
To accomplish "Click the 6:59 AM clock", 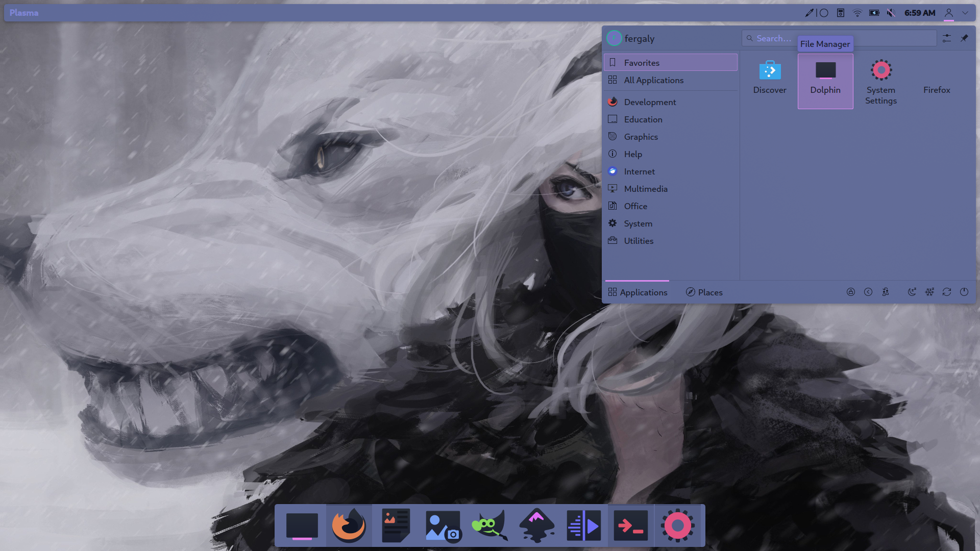I will point(920,13).
